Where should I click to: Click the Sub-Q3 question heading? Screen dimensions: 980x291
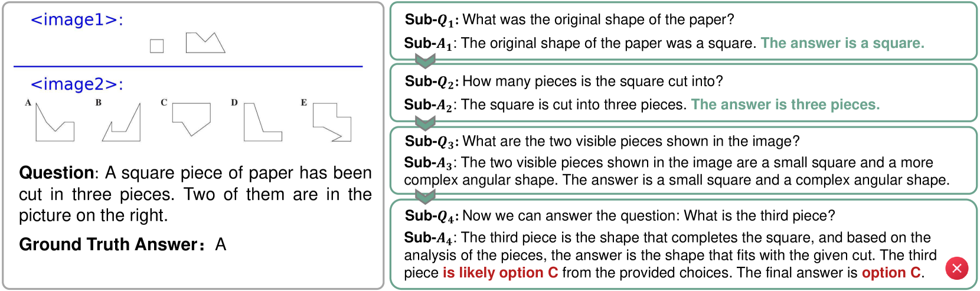(430, 142)
